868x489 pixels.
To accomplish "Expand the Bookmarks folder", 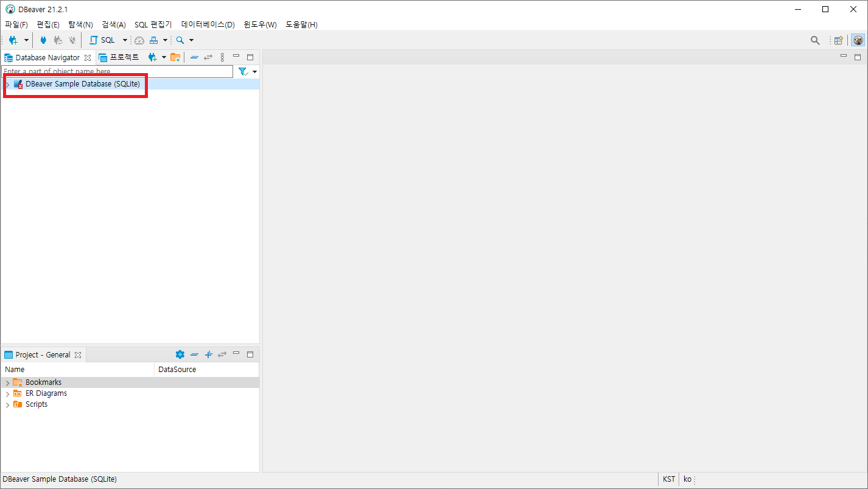I will 7,382.
